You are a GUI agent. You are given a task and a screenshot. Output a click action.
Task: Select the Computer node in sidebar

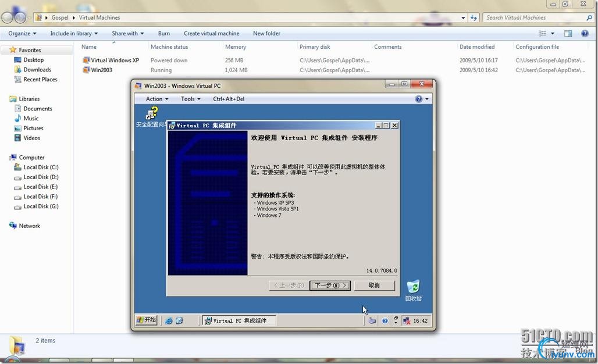click(x=31, y=158)
